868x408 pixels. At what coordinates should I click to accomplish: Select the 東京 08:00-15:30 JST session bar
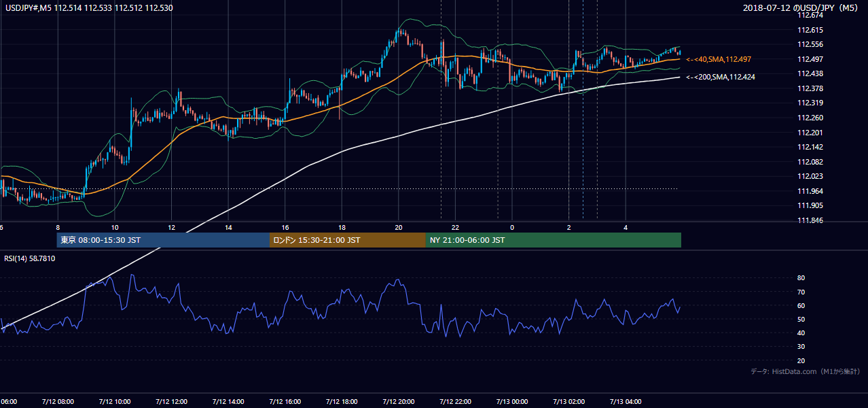(x=163, y=240)
